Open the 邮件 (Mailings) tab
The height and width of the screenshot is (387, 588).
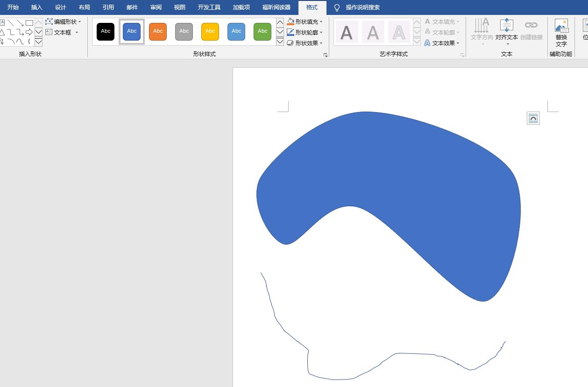click(132, 7)
